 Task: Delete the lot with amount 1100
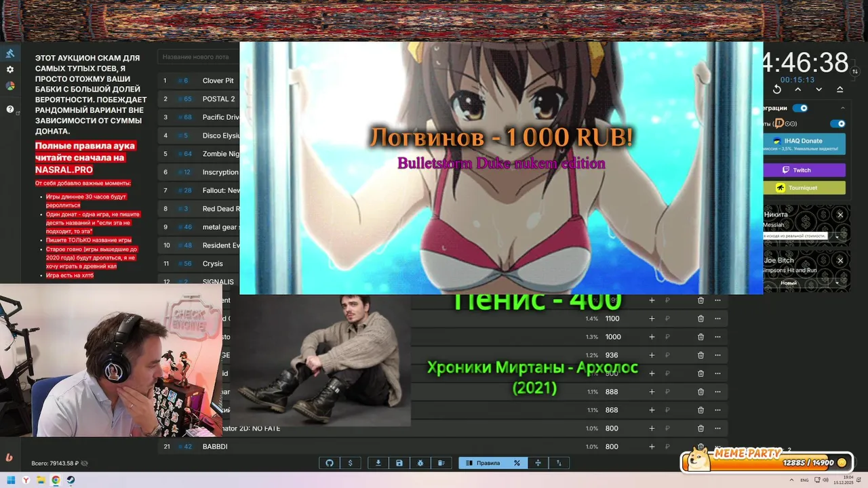point(701,319)
